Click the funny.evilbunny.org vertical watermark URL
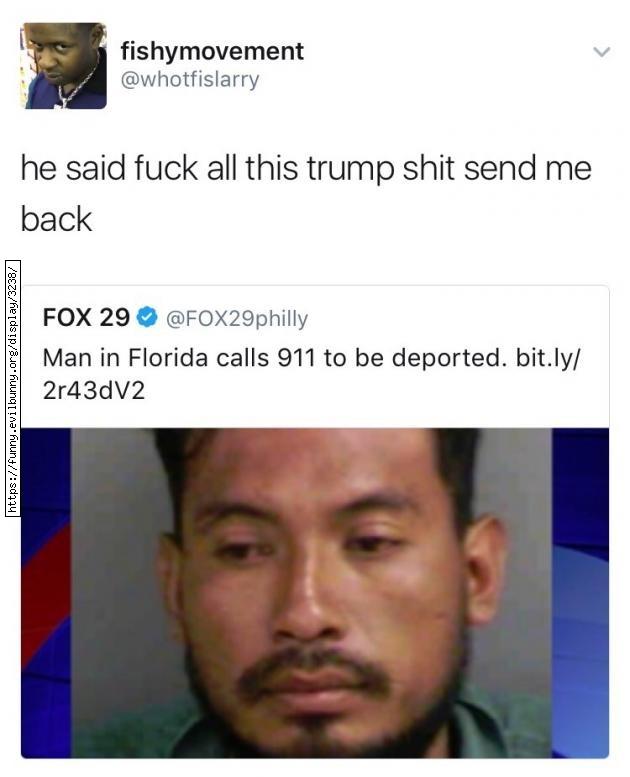This screenshot has height=777, width=630. (x=12, y=388)
